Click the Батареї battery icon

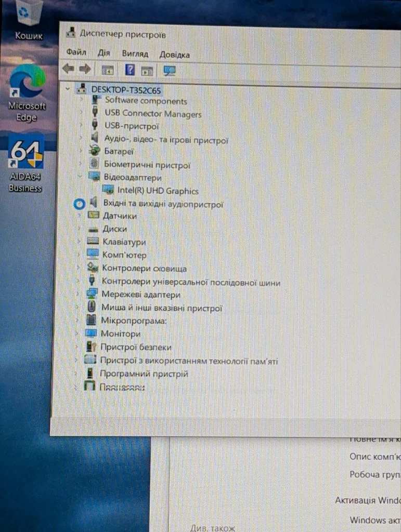click(x=94, y=151)
